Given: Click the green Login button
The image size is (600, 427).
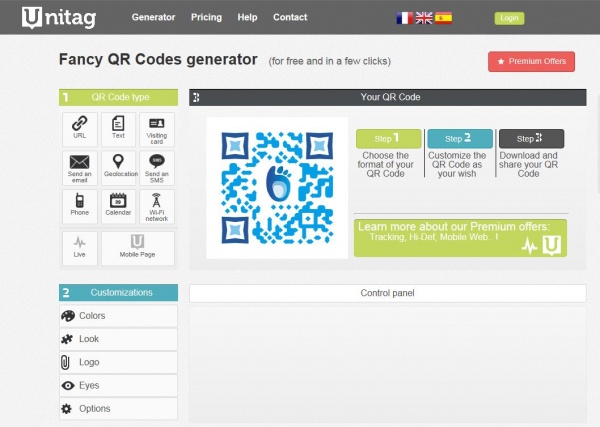Looking at the screenshot, I should (x=509, y=18).
